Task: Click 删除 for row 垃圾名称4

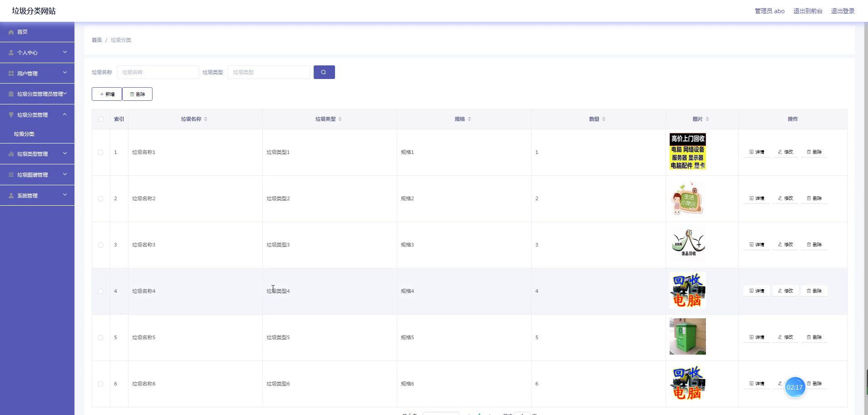Action: coord(814,291)
